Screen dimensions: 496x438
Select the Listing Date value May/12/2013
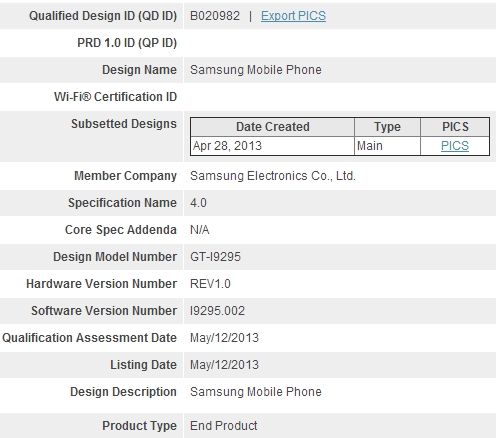coord(224,365)
